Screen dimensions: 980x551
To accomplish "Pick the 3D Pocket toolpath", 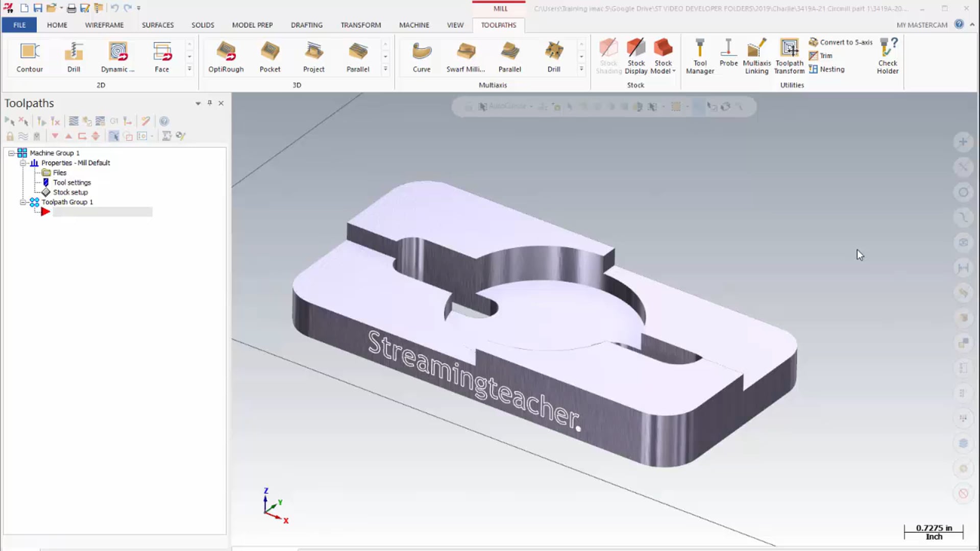I will (x=270, y=57).
